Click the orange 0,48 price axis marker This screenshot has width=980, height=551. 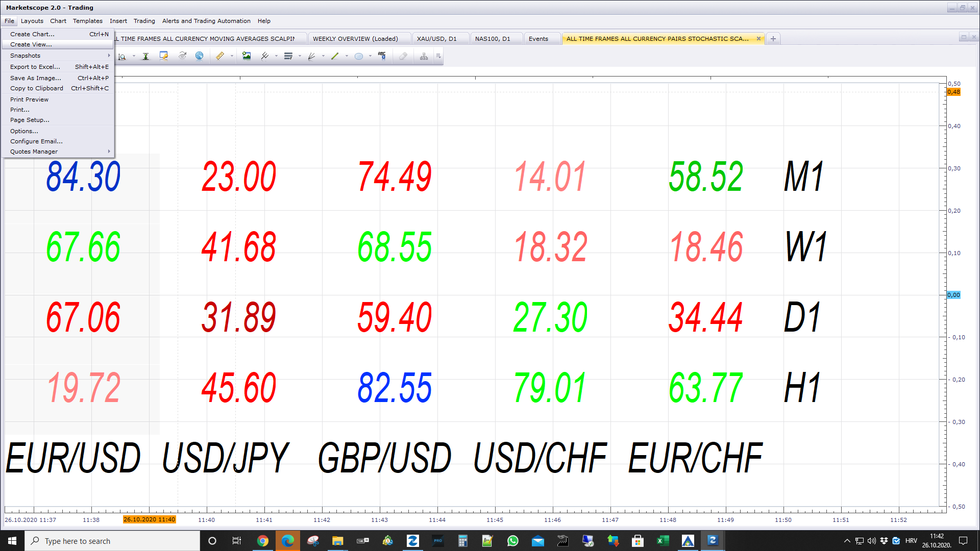(x=954, y=92)
